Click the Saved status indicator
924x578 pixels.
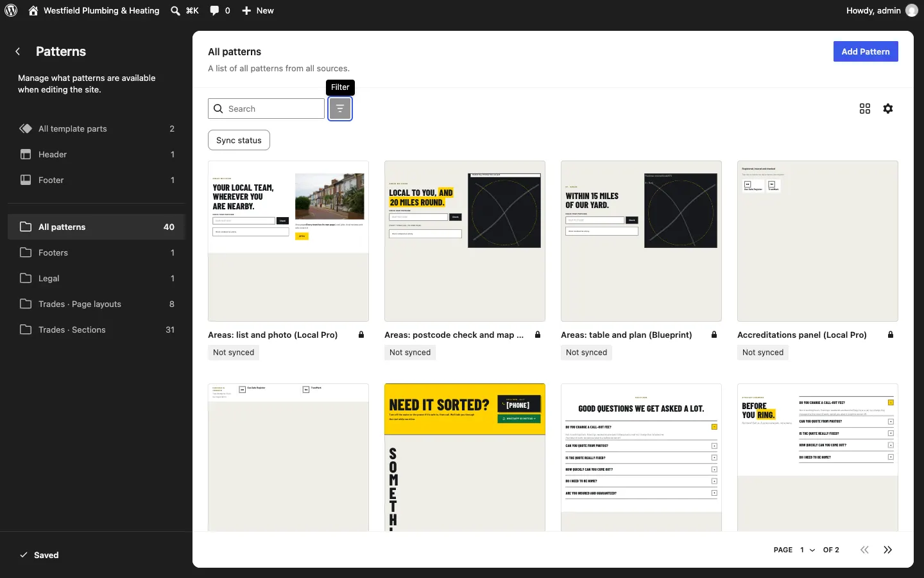[x=39, y=555]
